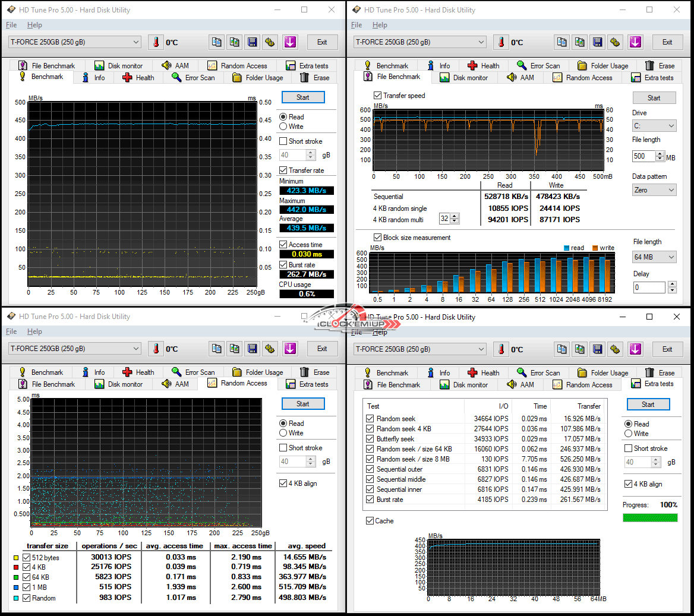694x616 pixels.
Task: Click the save floppy icon in the Extra tests window
Action: (598, 349)
